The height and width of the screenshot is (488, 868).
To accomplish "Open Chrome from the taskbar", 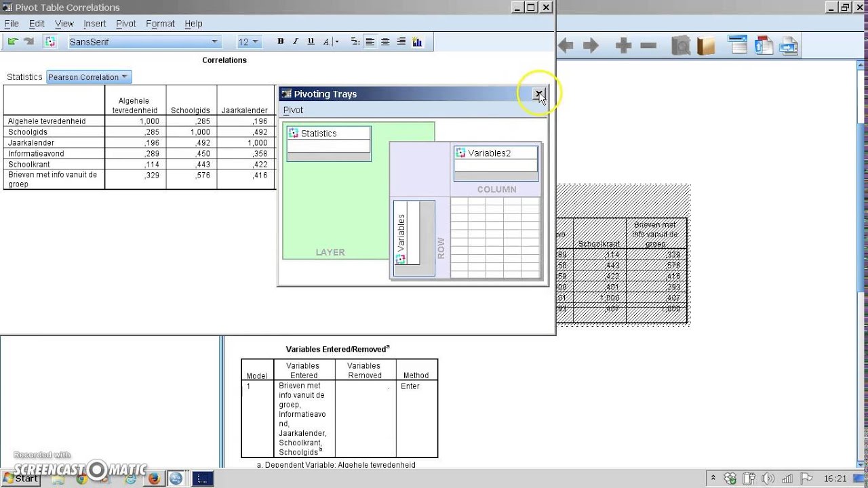I will point(81,479).
